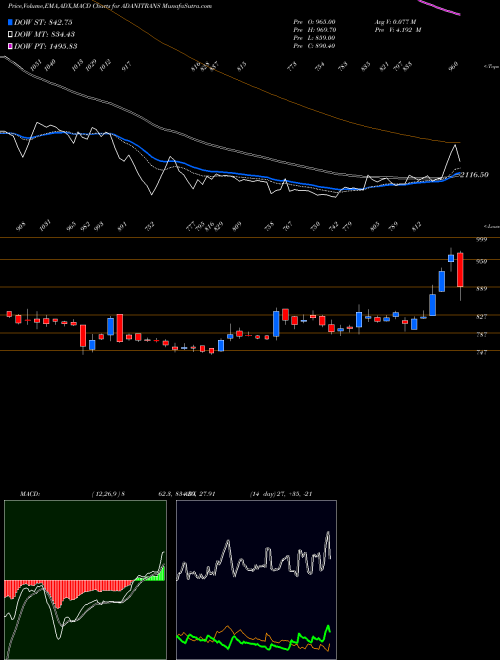This screenshot has width=500, height=660.
Task: Click the 999 price axis label
Action: click(481, 240)
